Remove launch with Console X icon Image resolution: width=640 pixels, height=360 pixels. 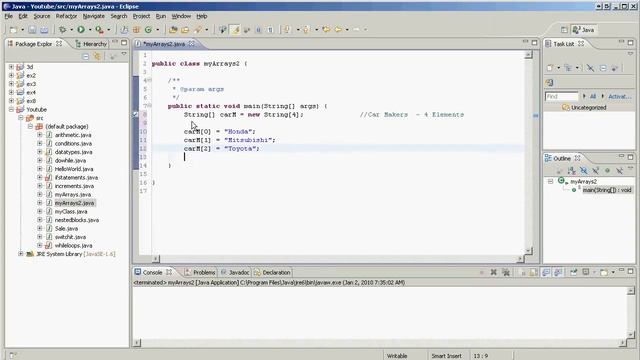493,272
